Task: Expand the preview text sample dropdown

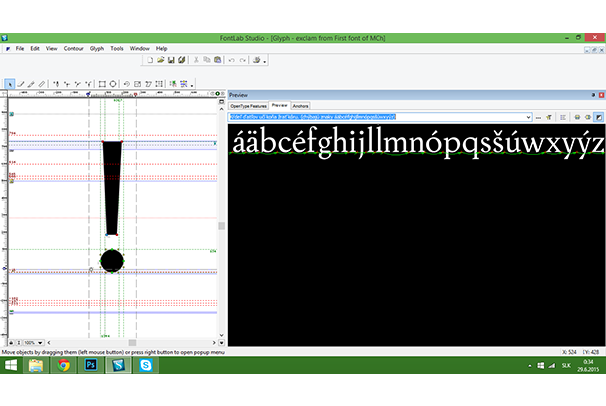Action: click(x=527, y=117)
